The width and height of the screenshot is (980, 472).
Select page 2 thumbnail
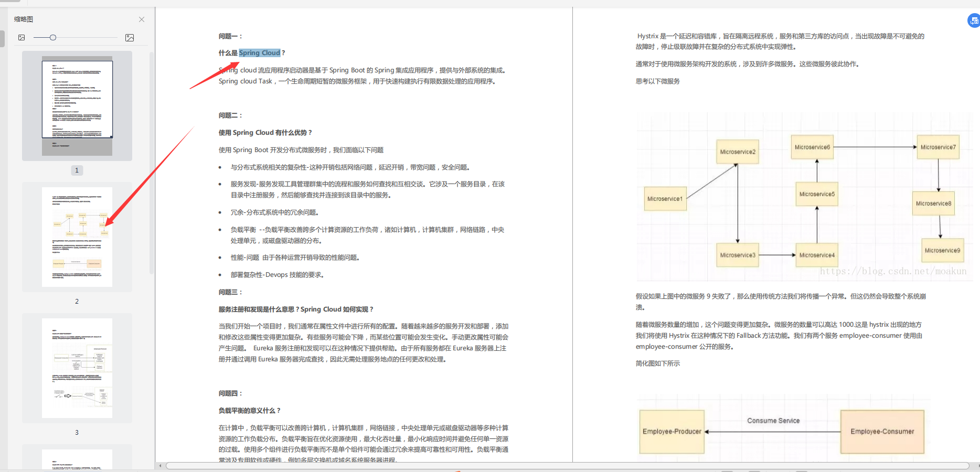[77, 237]
